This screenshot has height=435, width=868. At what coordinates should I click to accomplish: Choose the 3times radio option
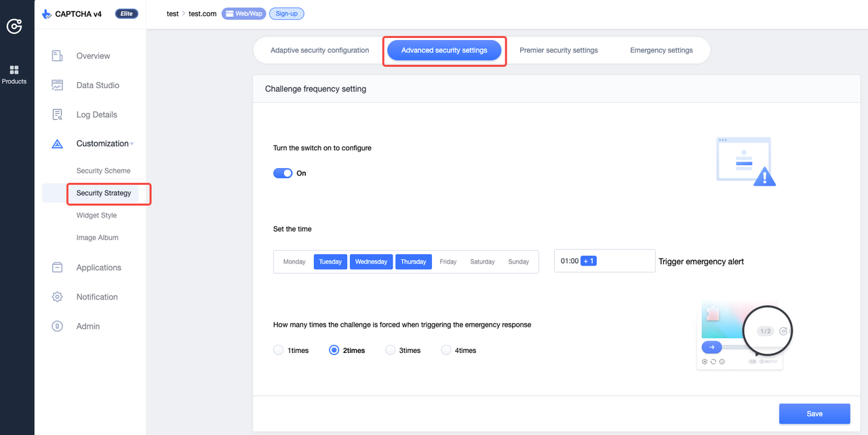390,350
